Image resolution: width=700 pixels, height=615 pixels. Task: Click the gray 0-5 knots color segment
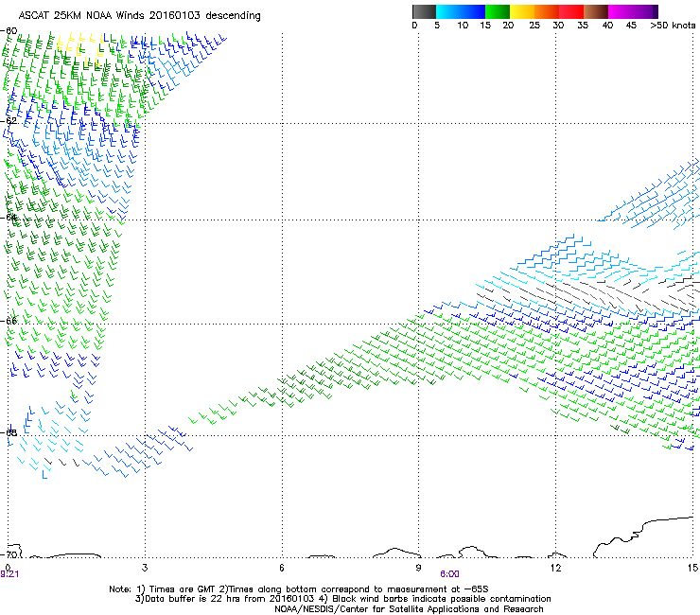pos(424,11)
